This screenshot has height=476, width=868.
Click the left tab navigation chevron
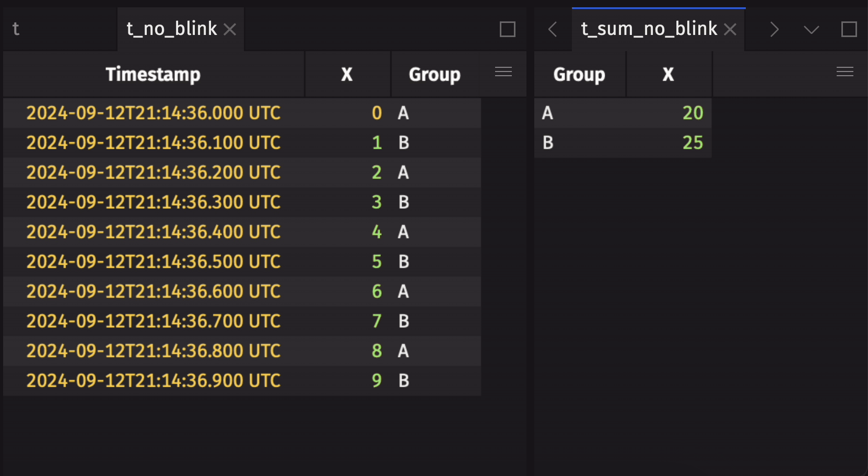click(x=552, y=30)
